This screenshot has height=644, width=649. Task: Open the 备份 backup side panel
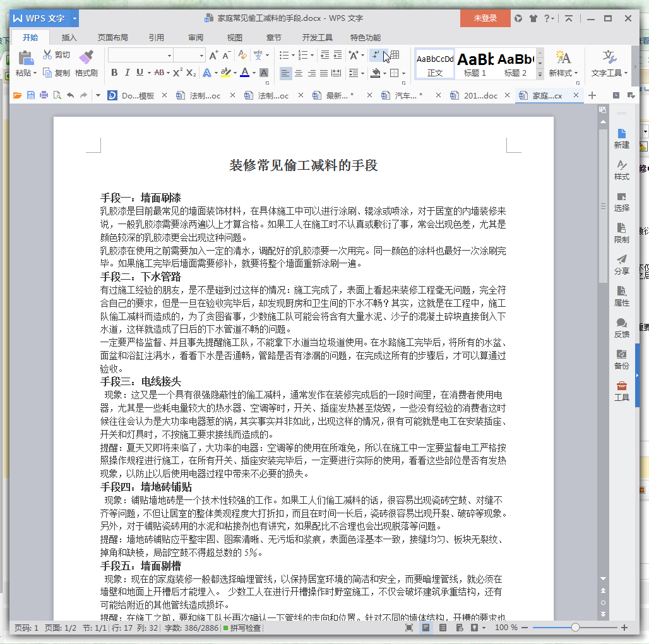click(622, 360)
